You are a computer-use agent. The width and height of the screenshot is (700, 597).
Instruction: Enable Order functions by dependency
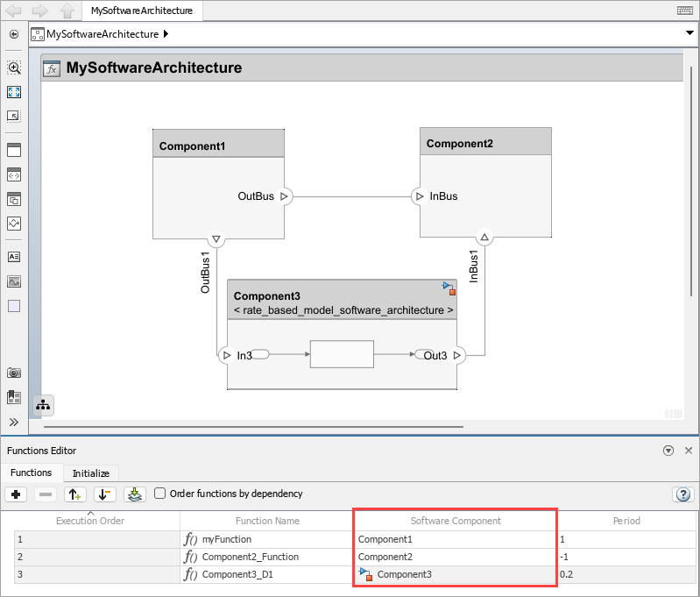[x=160, y=494]
